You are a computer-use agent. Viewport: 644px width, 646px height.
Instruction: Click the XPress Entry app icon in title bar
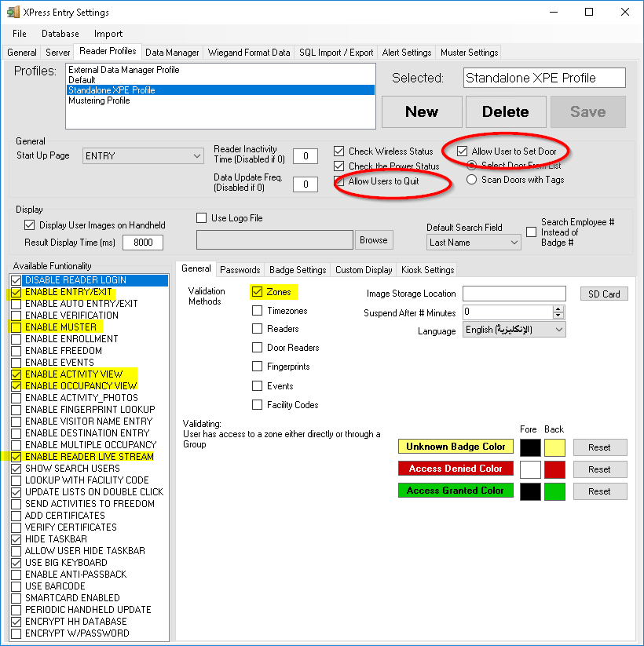click(13, 13)
